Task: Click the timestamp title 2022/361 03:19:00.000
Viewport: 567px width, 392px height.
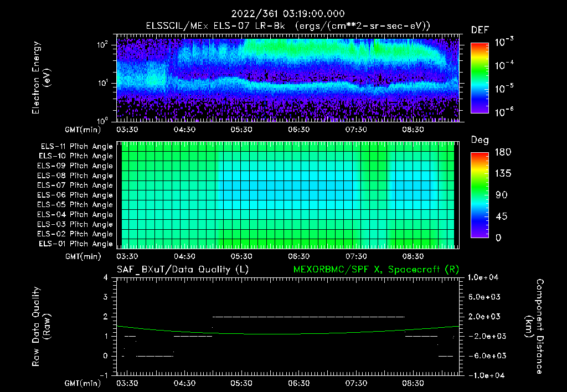Action: (x=288, y=14)
